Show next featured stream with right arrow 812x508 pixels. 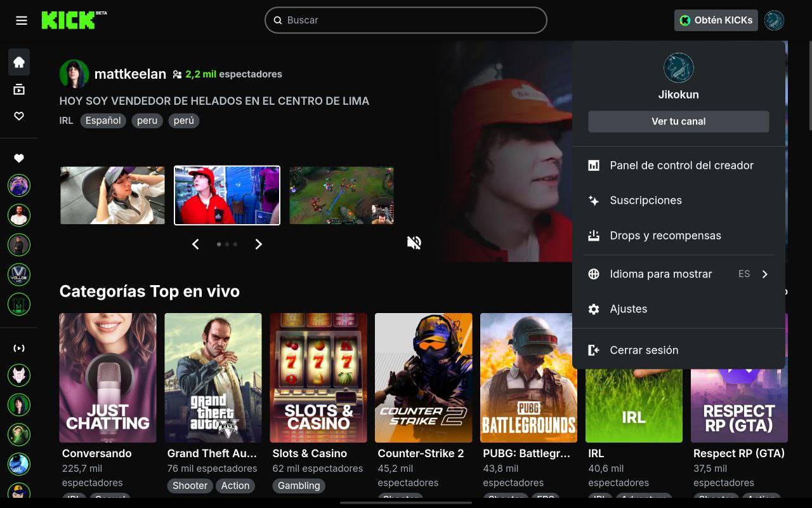tap(258, 244)
